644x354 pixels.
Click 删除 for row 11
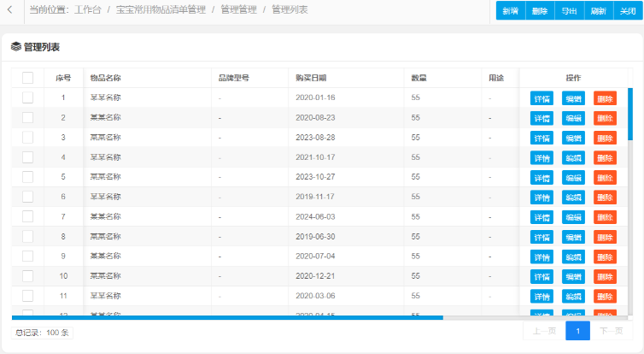pos(605,297)
